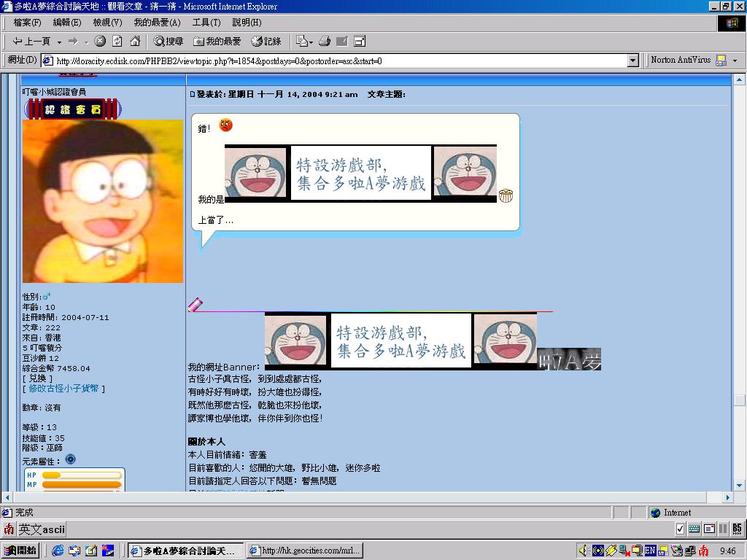Stop page loading with the Stop icon
The width and height of the screenshot is (747, 560).
click(99, 42)
